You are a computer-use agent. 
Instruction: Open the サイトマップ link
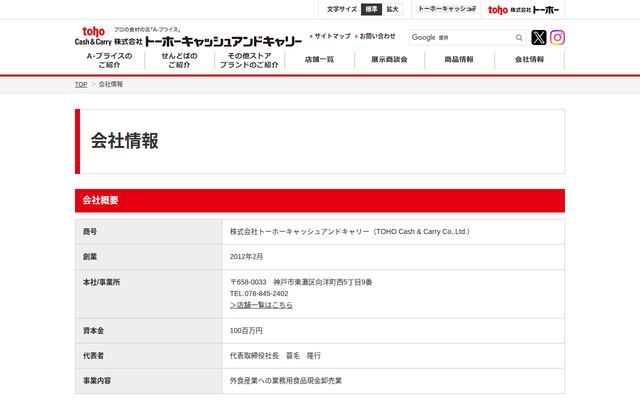[331, 36]
